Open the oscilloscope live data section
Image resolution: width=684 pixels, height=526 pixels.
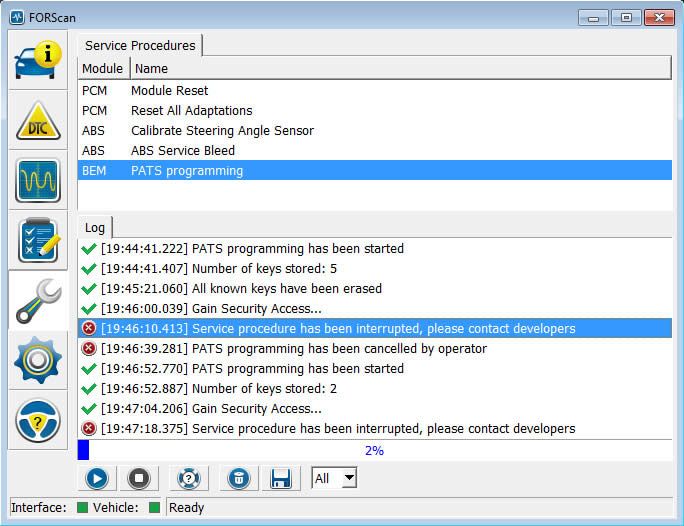click(38, 180)
